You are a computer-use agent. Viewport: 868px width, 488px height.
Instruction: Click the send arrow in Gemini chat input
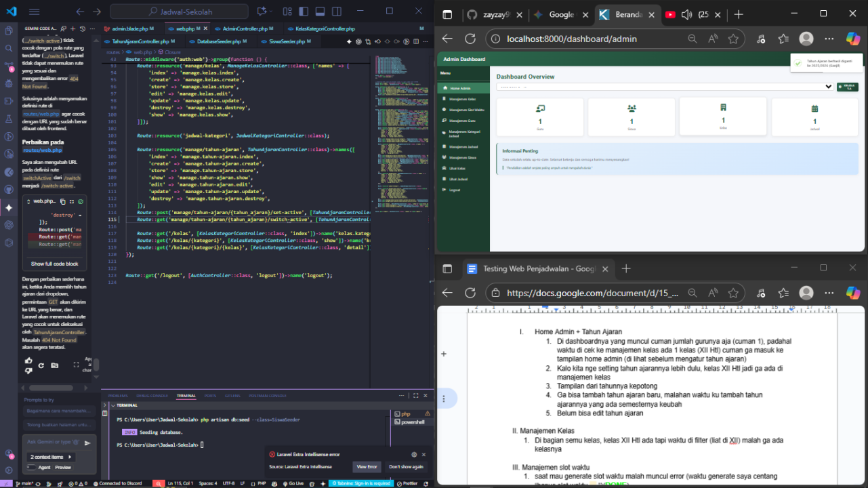[x=87, y=443]
